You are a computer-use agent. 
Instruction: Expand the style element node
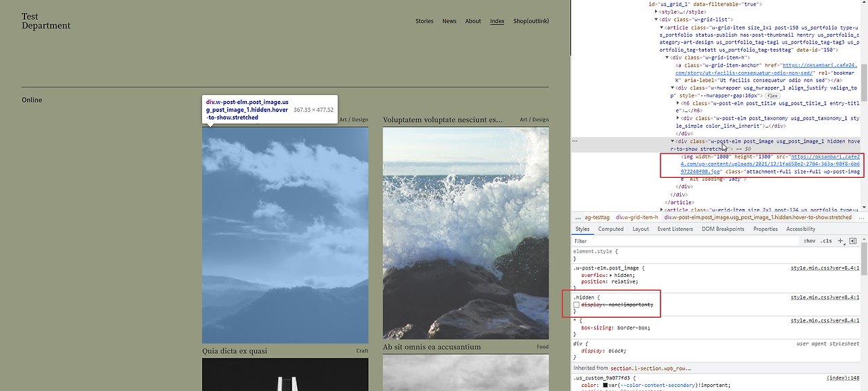click(x=656, y=12)
